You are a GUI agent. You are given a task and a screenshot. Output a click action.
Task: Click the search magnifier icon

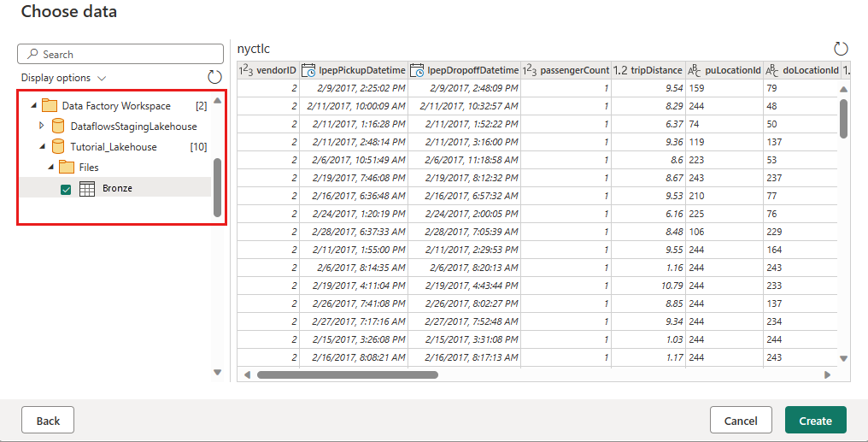click(32, 54)
